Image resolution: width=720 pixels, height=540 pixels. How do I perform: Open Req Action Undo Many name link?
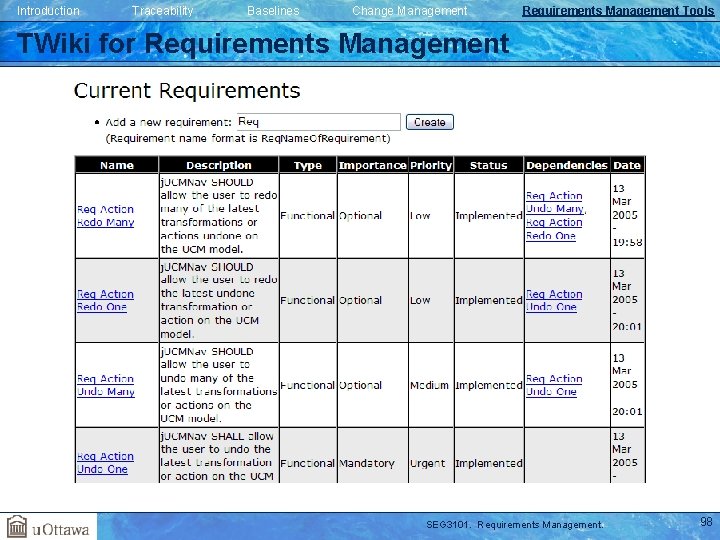(x=106, y=385)
